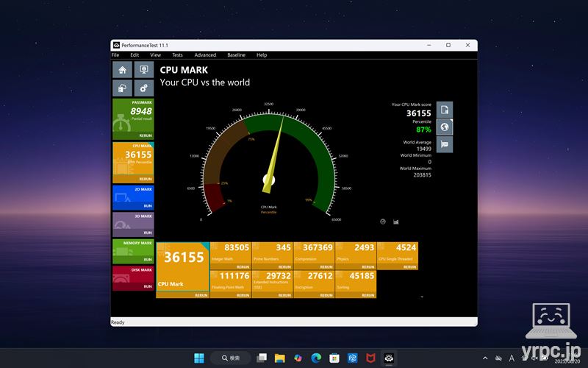Open the system information monitor icon
Viewport: 588px width, 368px height.
tap(144, 70)
